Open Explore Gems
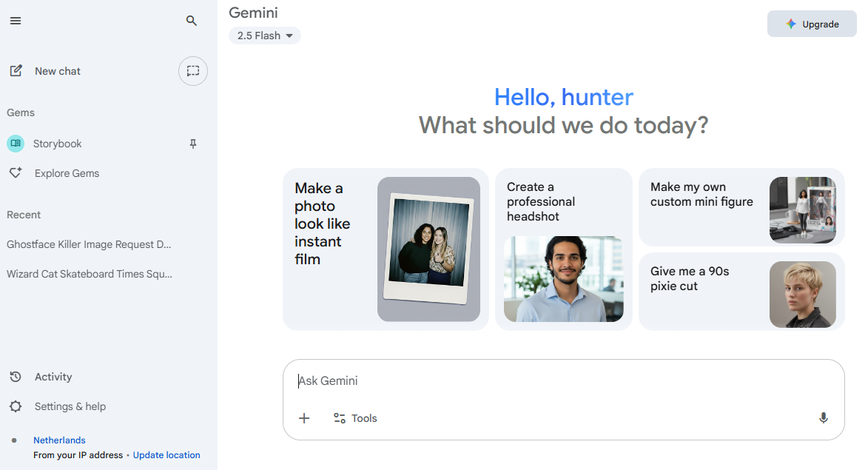The width and height of the screenshot is (868, 470). point(67,173)
